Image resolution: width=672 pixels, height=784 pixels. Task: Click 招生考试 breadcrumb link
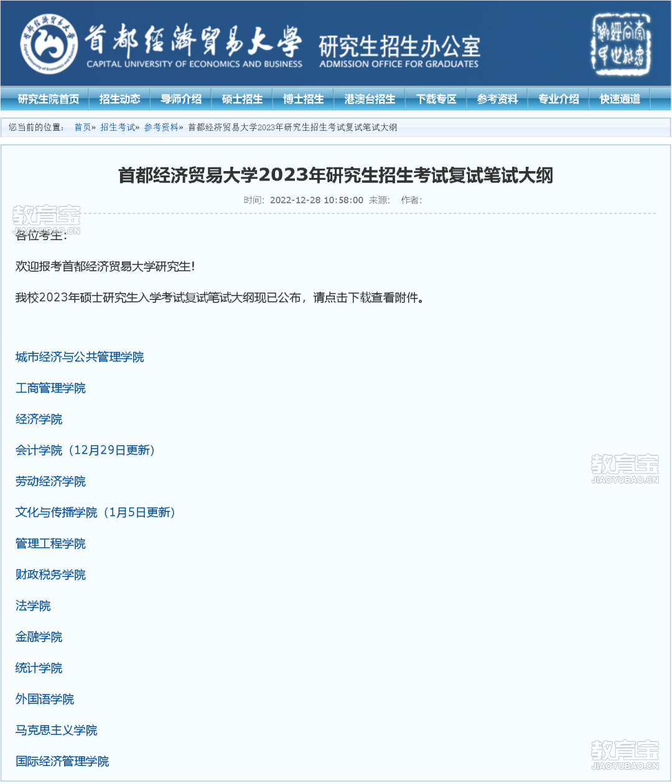click(x=118, y=128)
